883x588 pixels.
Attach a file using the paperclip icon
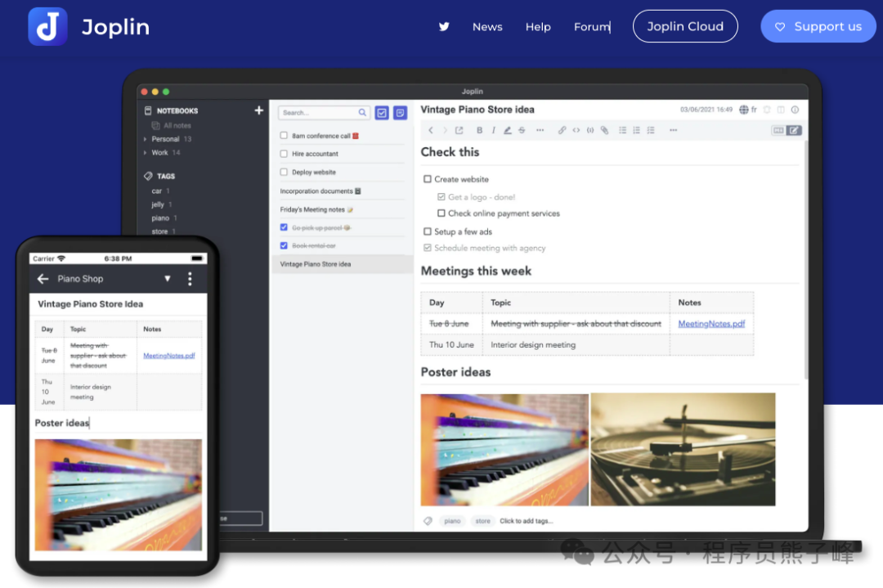pyautogui.click(x=604, y=130)
